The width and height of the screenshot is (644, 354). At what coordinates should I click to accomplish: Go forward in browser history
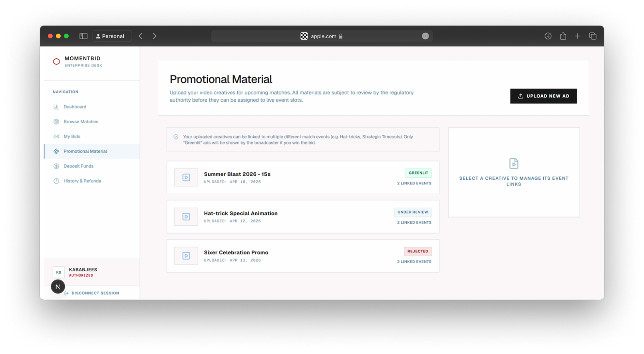(155, 36)
